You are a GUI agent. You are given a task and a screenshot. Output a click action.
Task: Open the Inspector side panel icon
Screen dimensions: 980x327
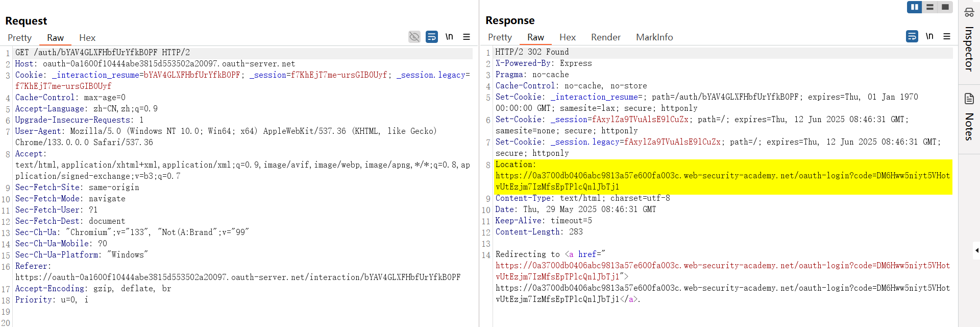click(969, 12)
